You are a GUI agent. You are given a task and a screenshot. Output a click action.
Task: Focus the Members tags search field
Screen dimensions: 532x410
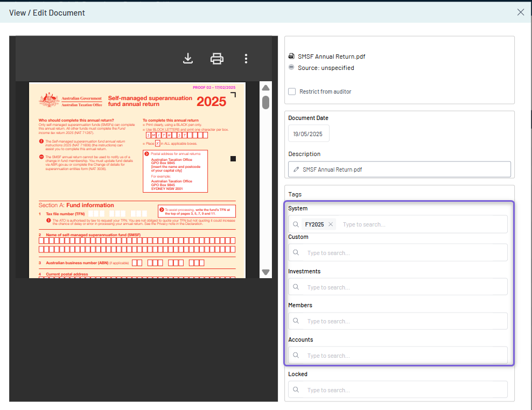click(x=397, y=321)
